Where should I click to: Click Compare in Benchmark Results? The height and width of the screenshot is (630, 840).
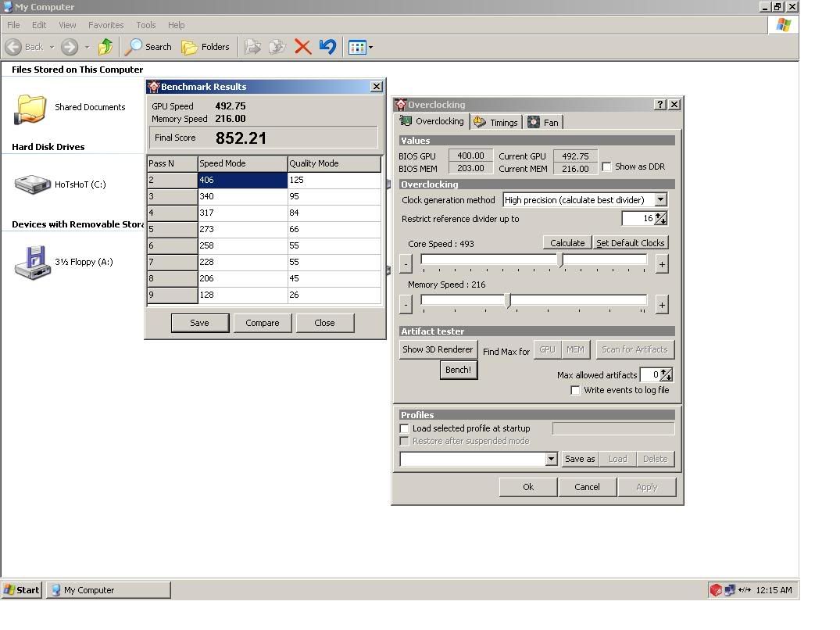click(262, 323)
